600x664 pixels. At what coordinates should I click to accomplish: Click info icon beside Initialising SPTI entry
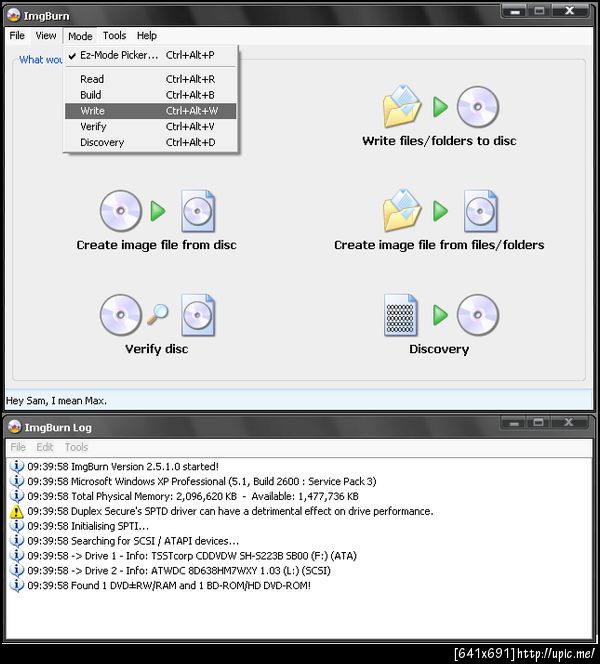pos(17,526)
